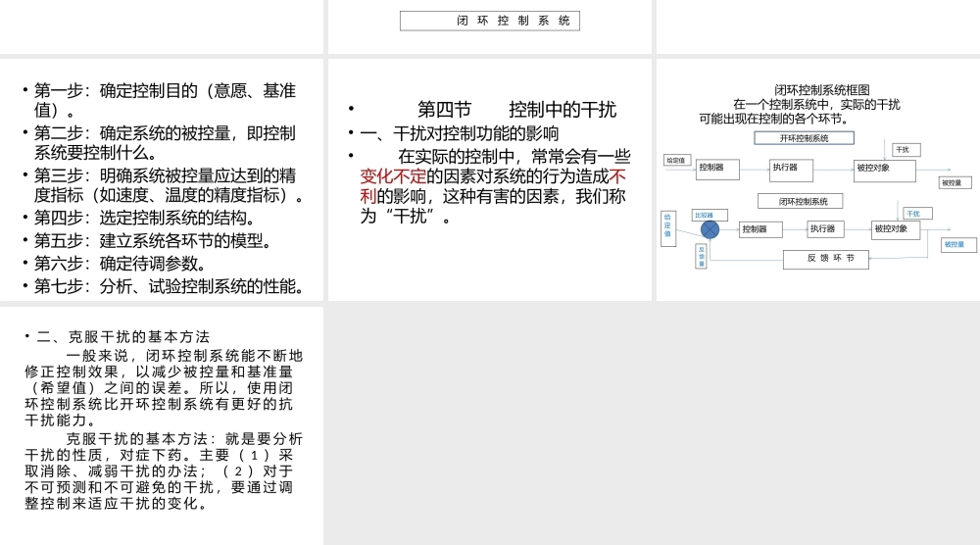The width and height of the screenshot is (980, 545).
Task: Select the 闭环控制系统框图 block diagram slide
Action: pyautogui.click(x=818, y=179)
